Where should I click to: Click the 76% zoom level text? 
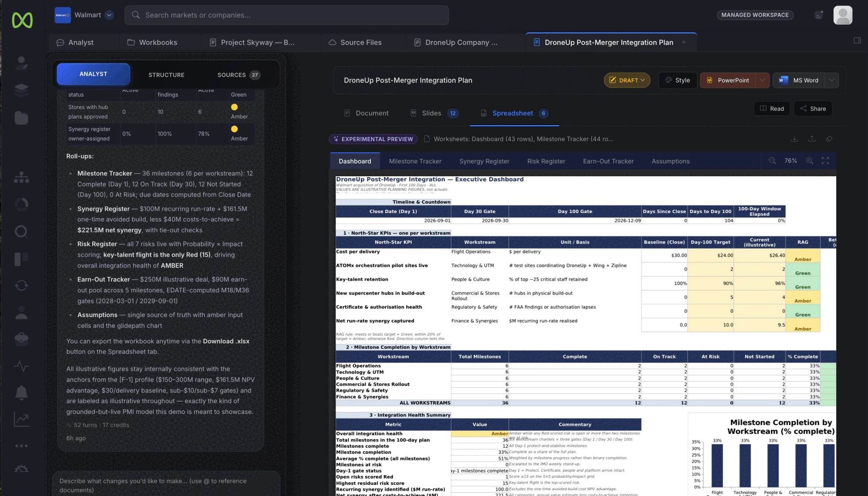(x=790, y=161)
